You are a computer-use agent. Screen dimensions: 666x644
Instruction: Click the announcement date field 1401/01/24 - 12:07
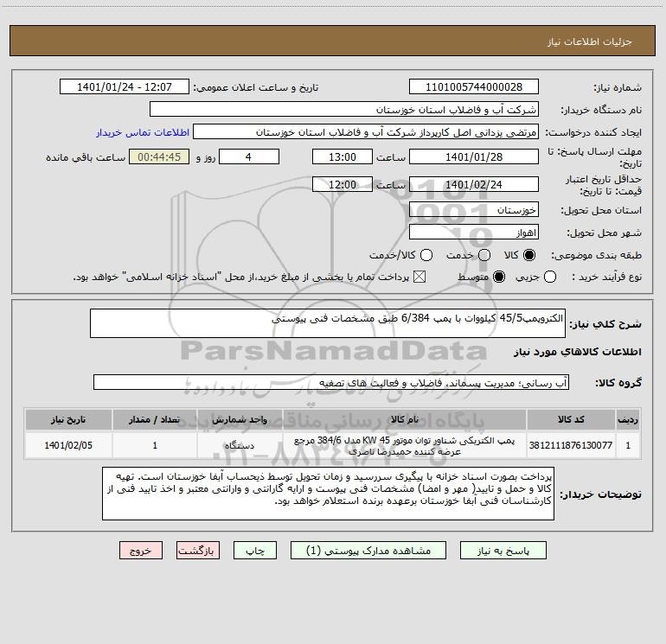tap(125, 87)
